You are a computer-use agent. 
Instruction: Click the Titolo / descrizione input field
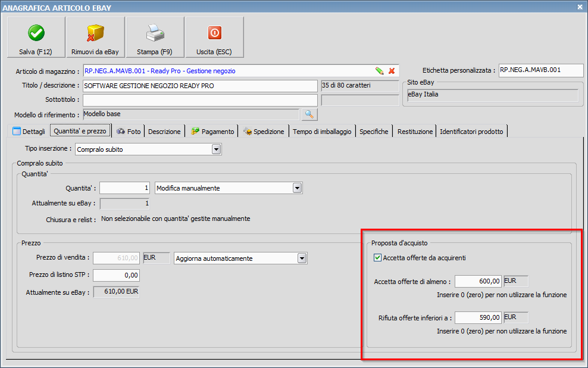(x=200, y=86)
